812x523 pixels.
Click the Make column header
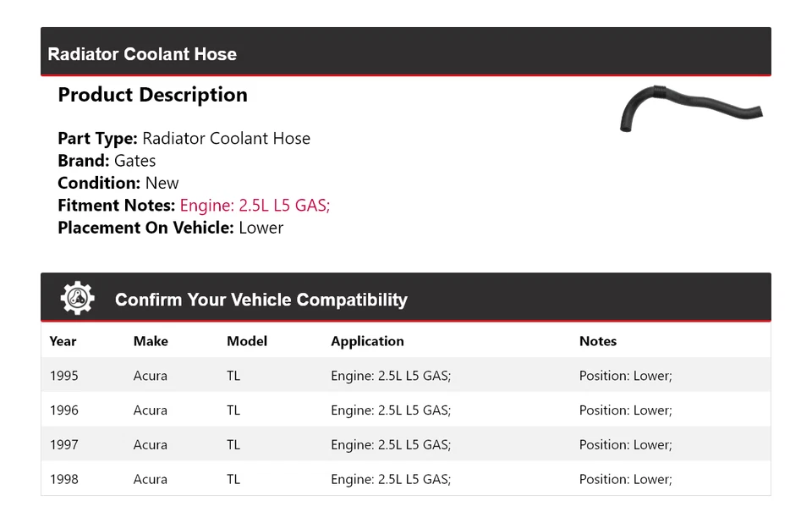[x=151, y=341]
